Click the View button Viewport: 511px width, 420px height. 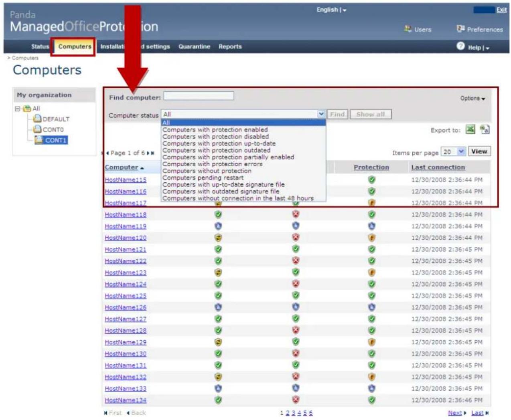pyautogui.click(x=479, y=151)
